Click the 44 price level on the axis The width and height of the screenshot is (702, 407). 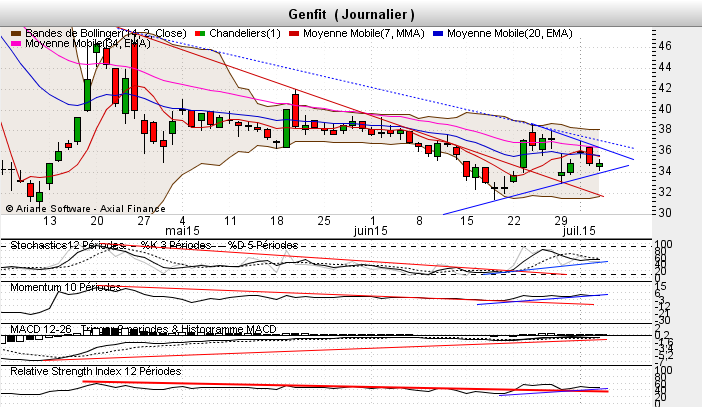(x=665, y=67)
